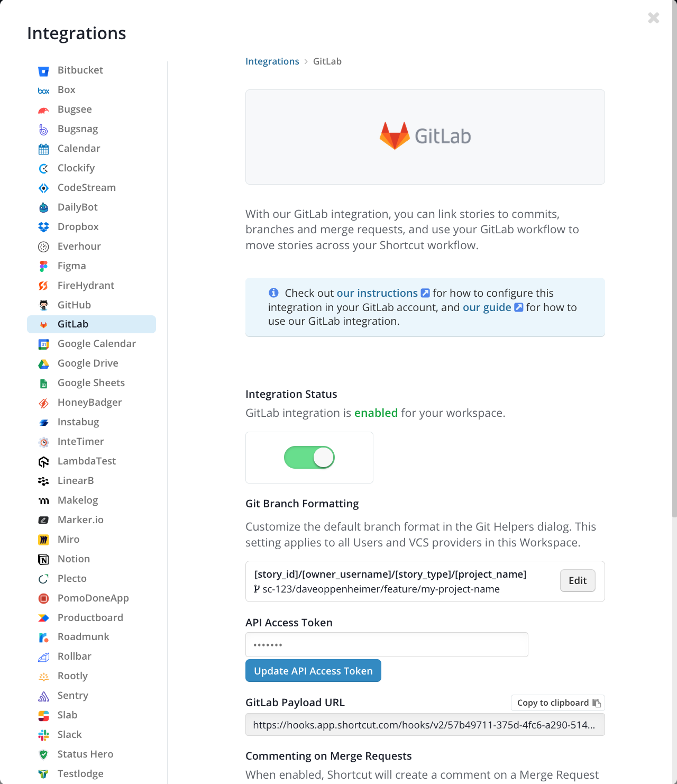
Task: Toggle the GitLab integration status switch
Action: (309, 458)
